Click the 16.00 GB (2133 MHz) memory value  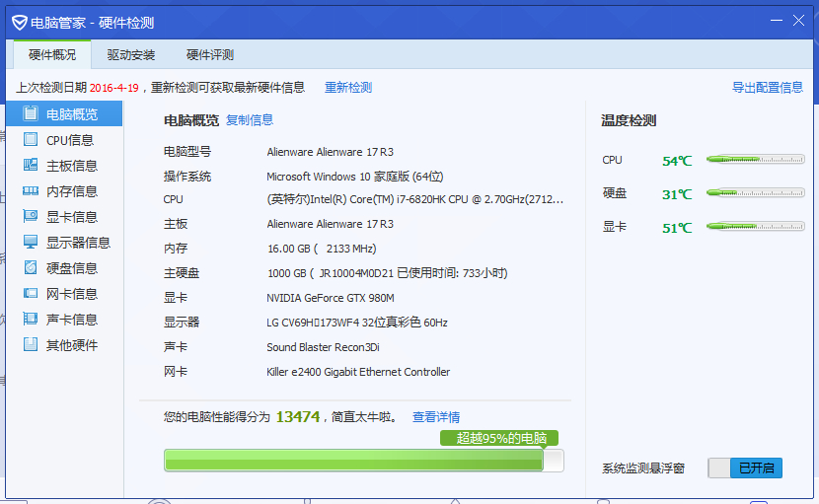click(322, 249)
